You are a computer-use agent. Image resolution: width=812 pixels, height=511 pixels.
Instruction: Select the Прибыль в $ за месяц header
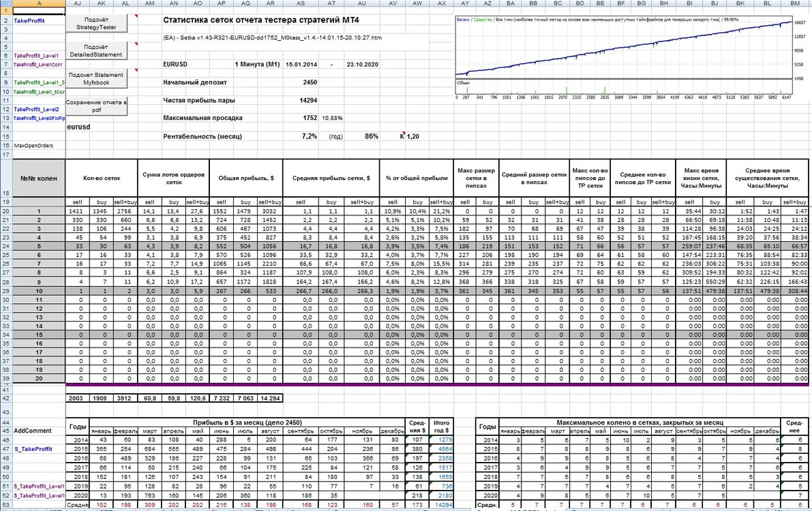(247, 422)
